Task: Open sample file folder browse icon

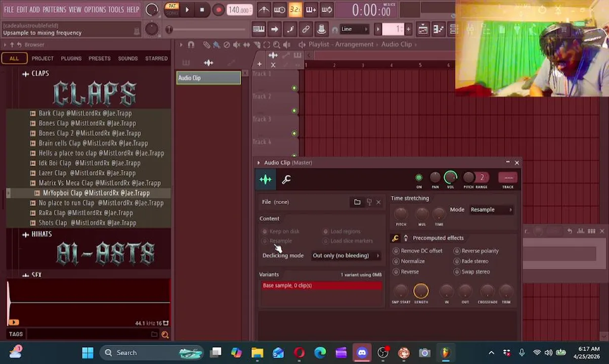Action: (357, 202)
